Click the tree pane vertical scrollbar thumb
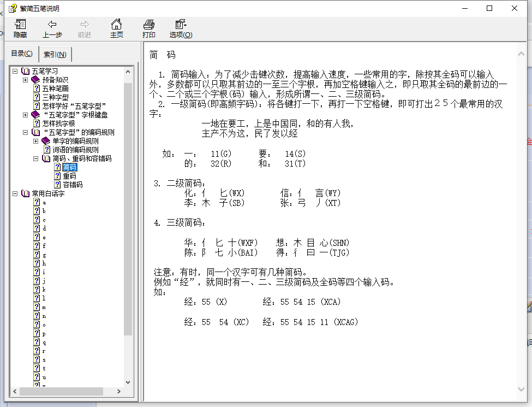The image size is (532, 407). [128, 209]
